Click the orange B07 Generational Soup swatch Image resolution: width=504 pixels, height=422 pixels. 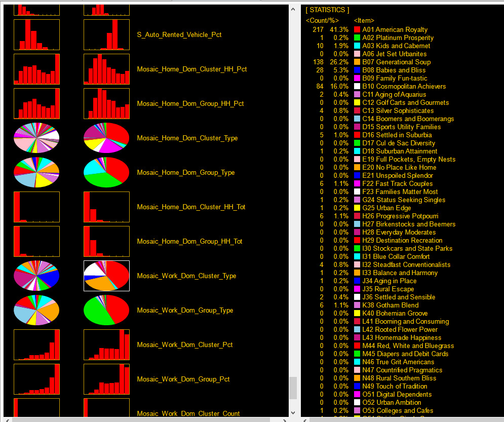click(357, 62)
